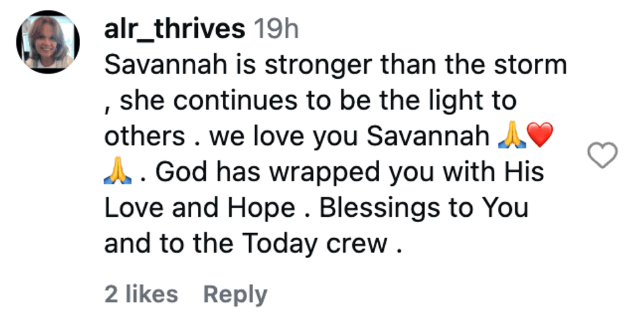
Task: Reply to alr_thrives comment
Action: click(x=235, y=294)
